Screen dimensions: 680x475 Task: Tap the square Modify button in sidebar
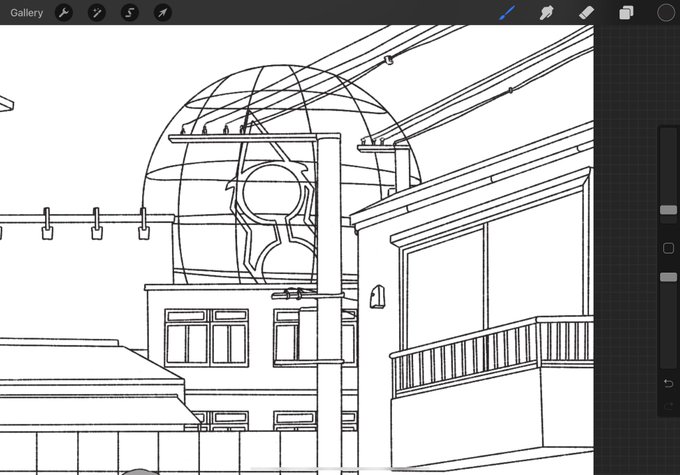[668, 248]
